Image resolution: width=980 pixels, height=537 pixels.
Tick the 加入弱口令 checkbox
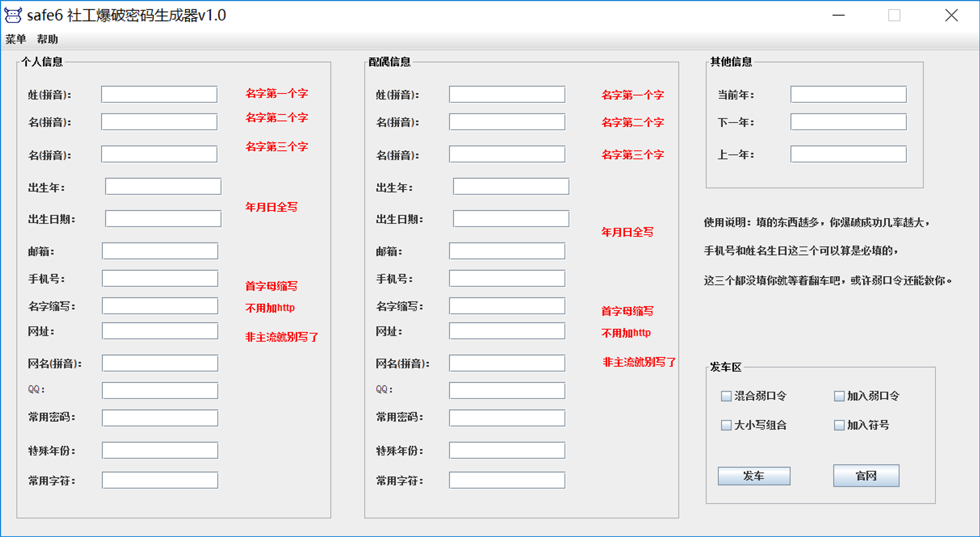pos(839,396)
